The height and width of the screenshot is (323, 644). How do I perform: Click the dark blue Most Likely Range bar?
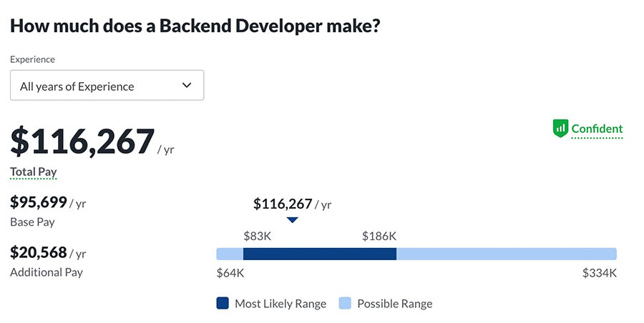click(x=319, y=254)
